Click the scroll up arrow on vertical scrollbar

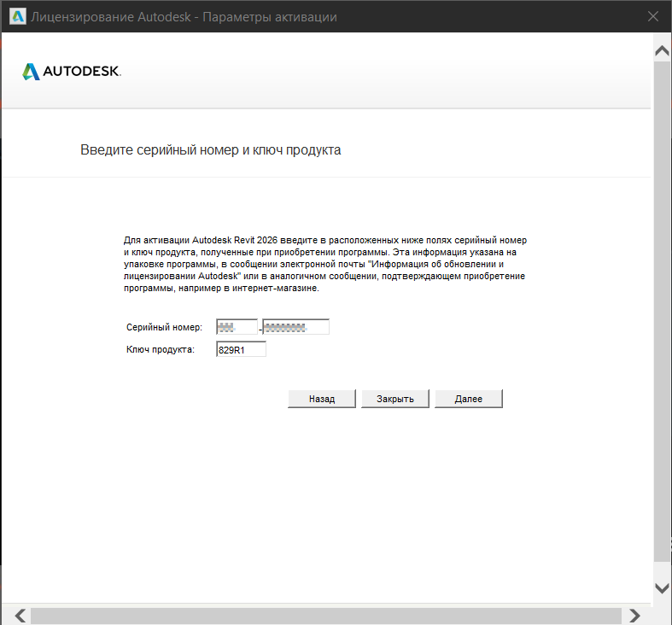pos(662,51)
